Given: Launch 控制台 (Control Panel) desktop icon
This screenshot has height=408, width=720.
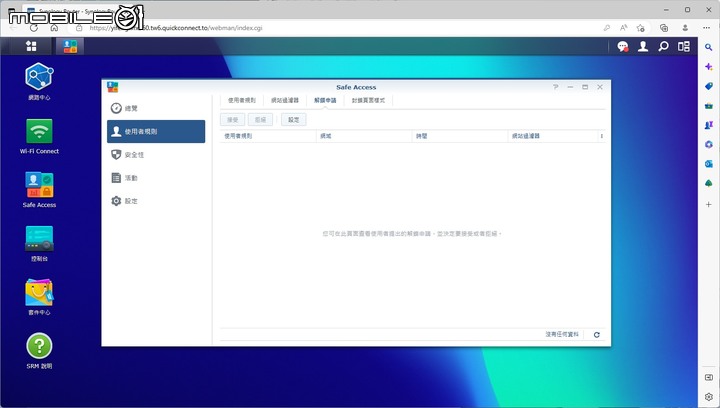Looking at the screenshot, I should tap(39, 243).
